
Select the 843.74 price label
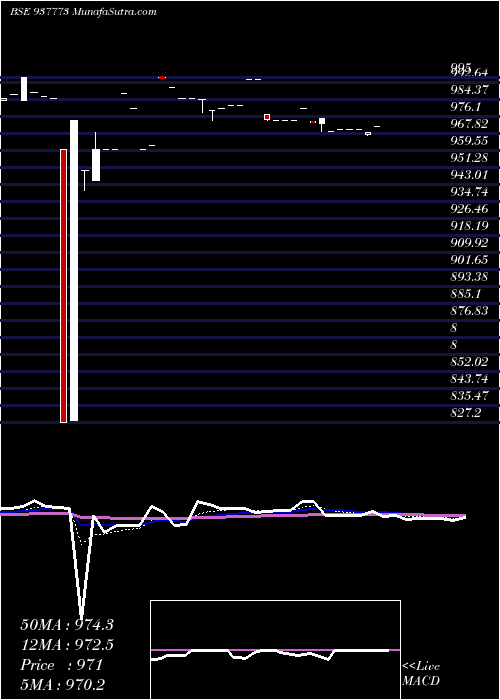[469, 379]
